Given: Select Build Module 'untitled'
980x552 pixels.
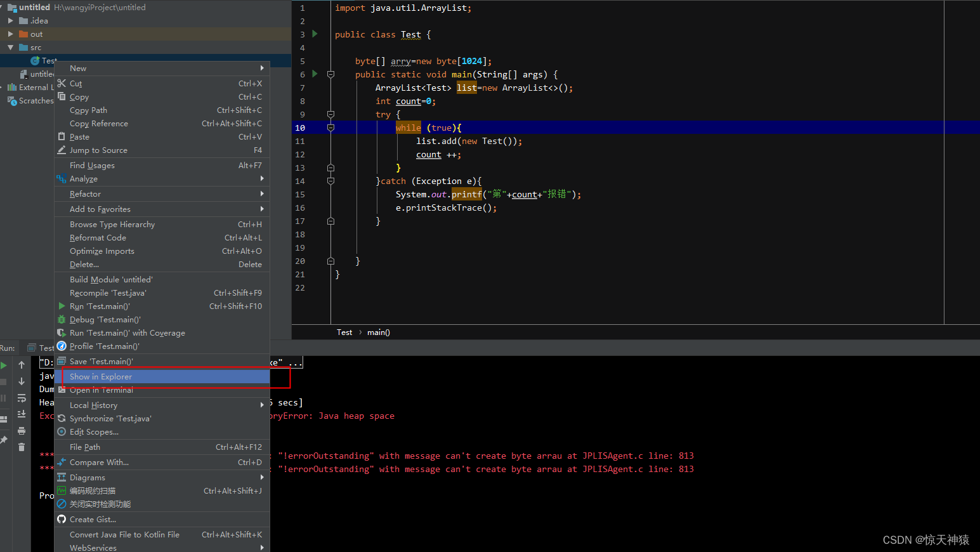Looking at the screenshot, I should coord(162,279).
